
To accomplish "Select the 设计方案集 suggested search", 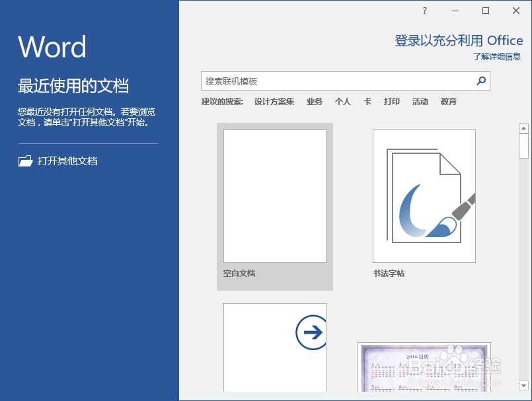I will point(274,102).
